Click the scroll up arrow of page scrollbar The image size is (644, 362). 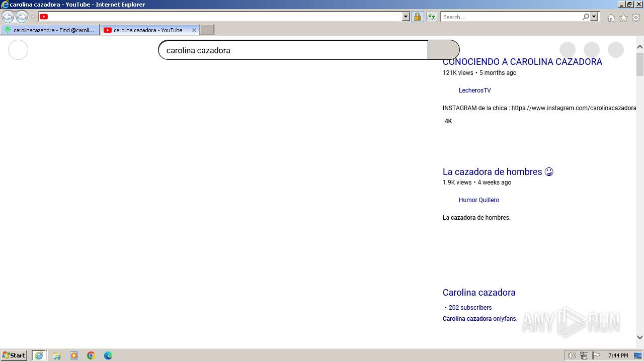pyautogui.click(x=640, y=47)
